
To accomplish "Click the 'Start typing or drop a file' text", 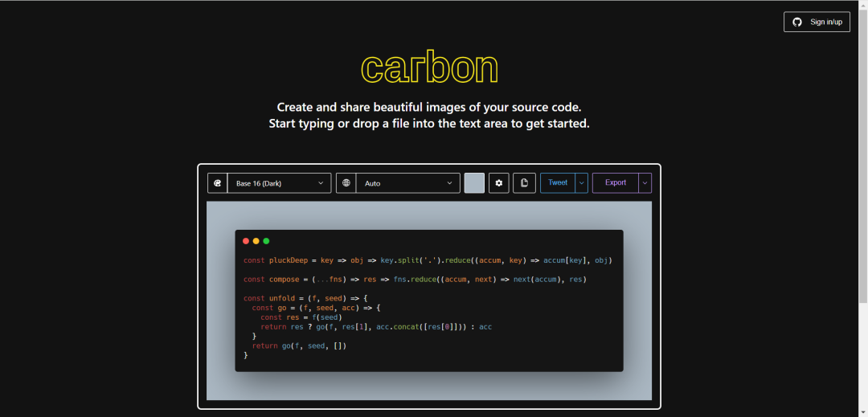I will [429, 124].
